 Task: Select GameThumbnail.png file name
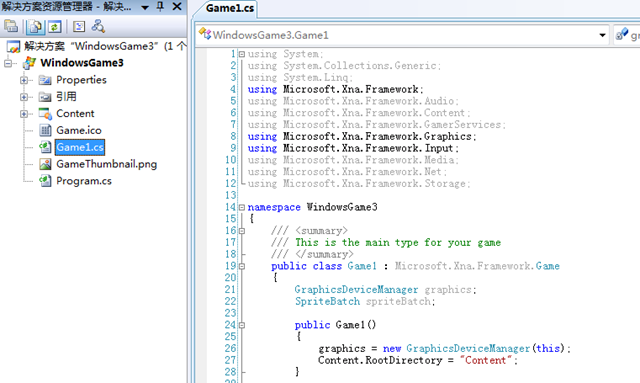(x=107, y=164)
